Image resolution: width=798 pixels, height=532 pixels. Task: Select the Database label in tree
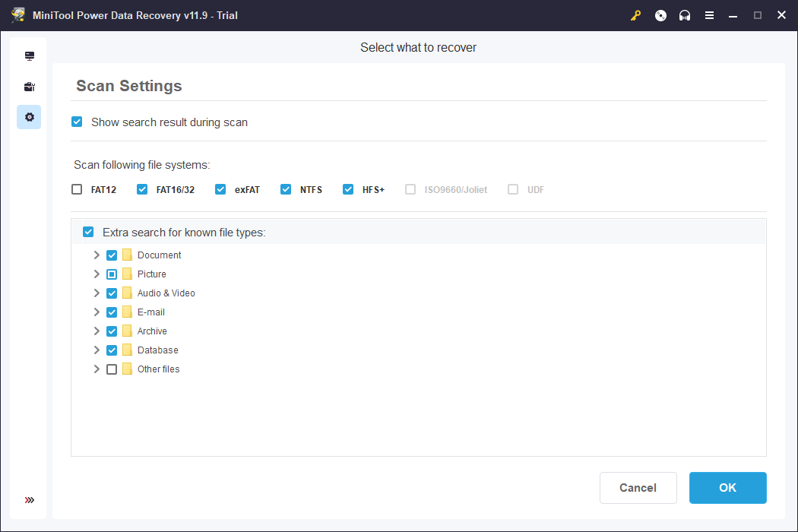158,350
